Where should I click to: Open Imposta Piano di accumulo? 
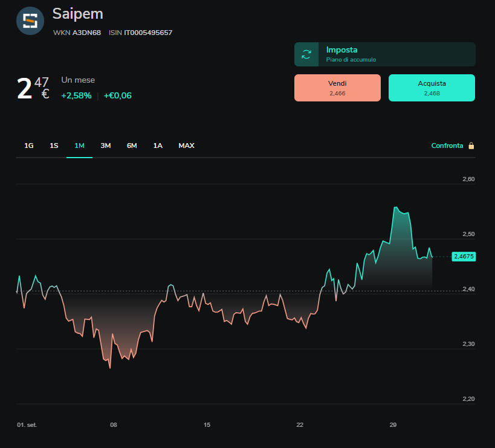click(385, 54)
